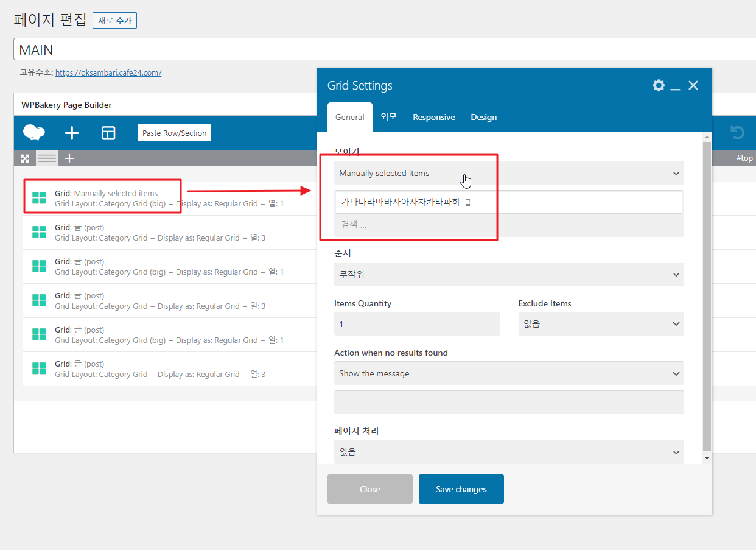Image resolution: width=756 pixels, height=550 pixels.
Task: Open the 순서 dropdown showing 무작위
Action: click(509, 274)
